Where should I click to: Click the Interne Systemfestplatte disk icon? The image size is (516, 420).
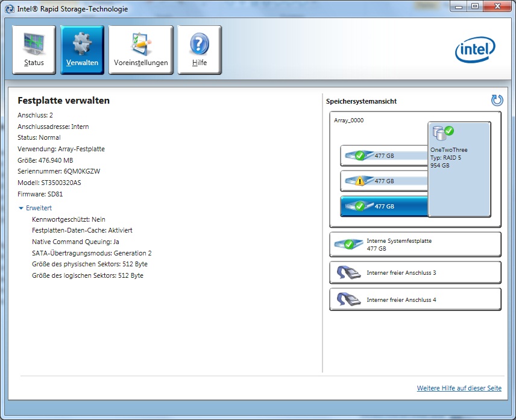tap(348, 245)
